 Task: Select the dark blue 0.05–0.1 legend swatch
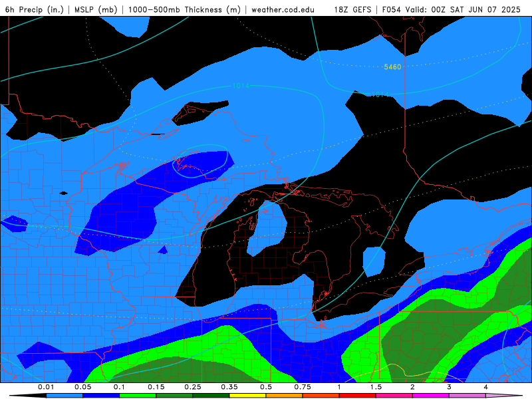101,396
